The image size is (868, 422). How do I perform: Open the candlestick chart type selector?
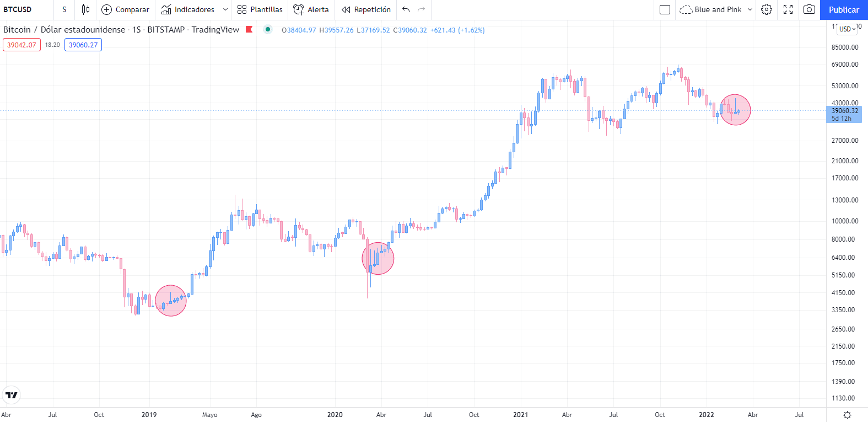click(x=85, y=9)
